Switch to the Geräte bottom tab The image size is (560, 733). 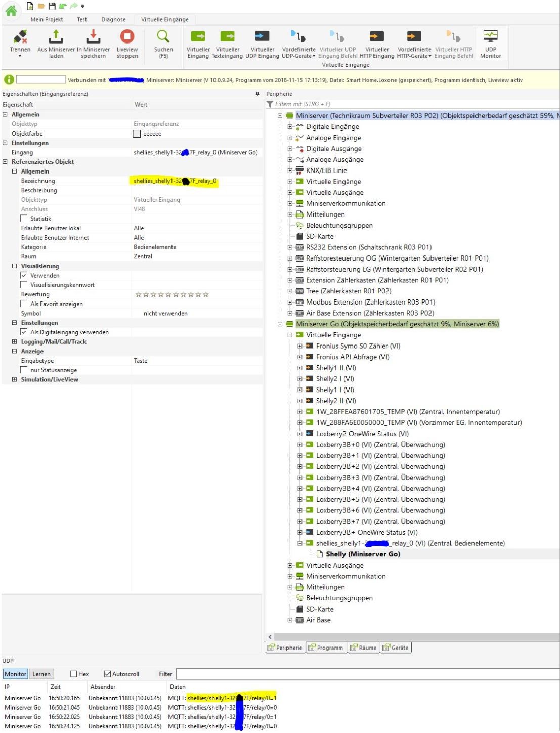pos(396,648)
